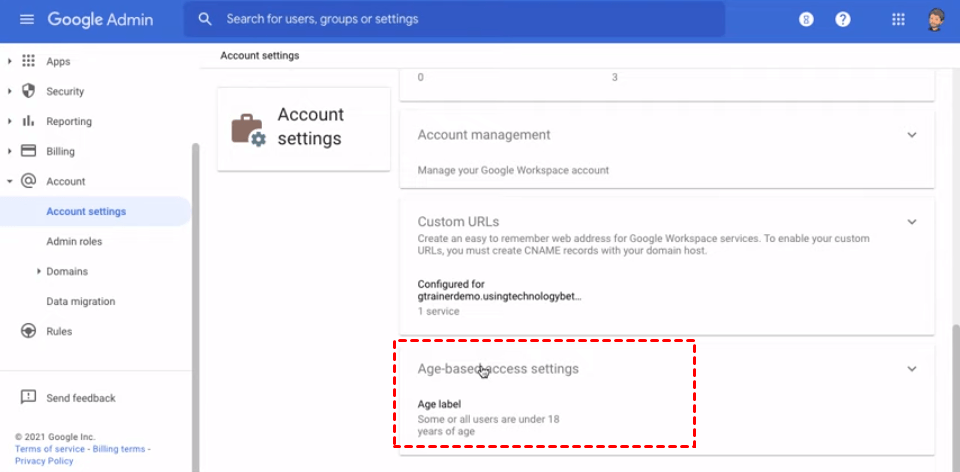960x472 pixels.
Task: Select Domains in sidebar
Action: [67, 271]
